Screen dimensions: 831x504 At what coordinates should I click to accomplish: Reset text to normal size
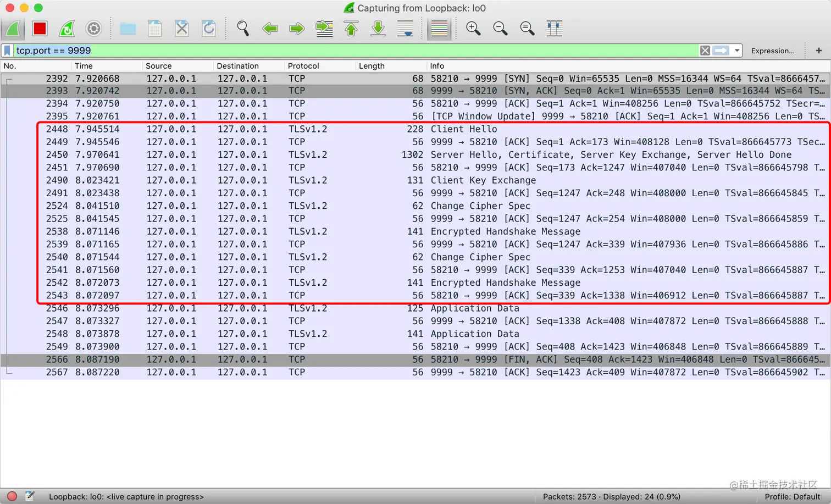pos(527,29)
